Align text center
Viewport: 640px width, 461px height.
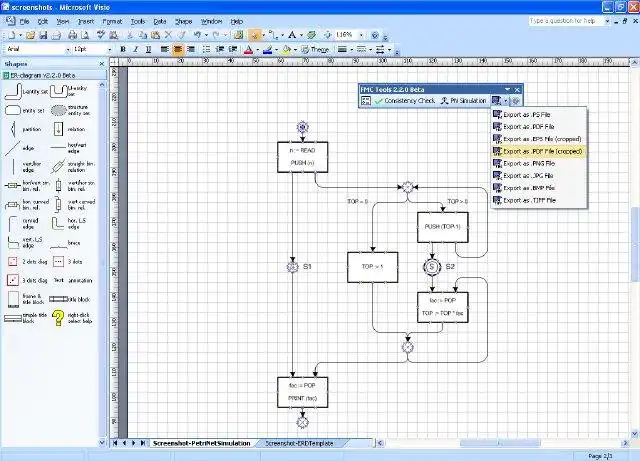[x=178, y=49]
